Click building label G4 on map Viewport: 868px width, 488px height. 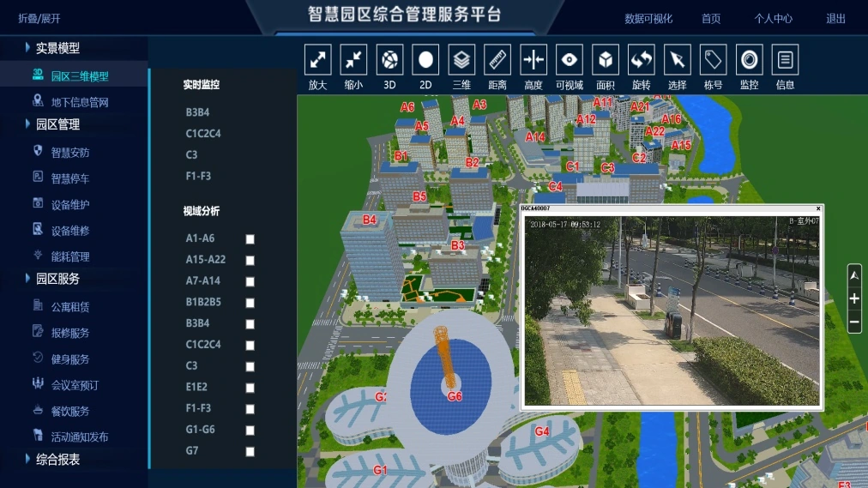[x=542, y=431]
